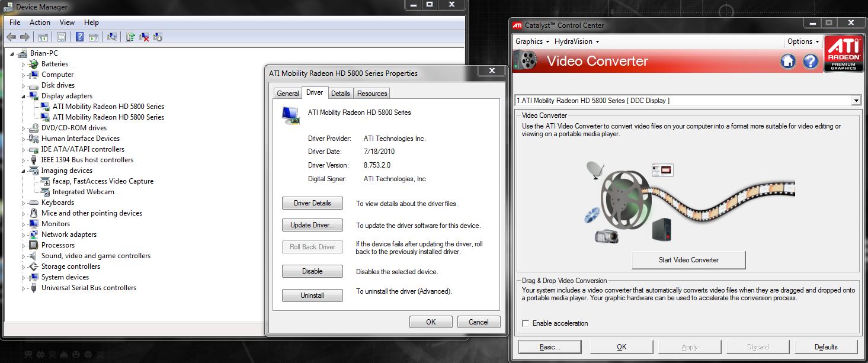Expand the Network adapters tree node

tap(24, 234)
